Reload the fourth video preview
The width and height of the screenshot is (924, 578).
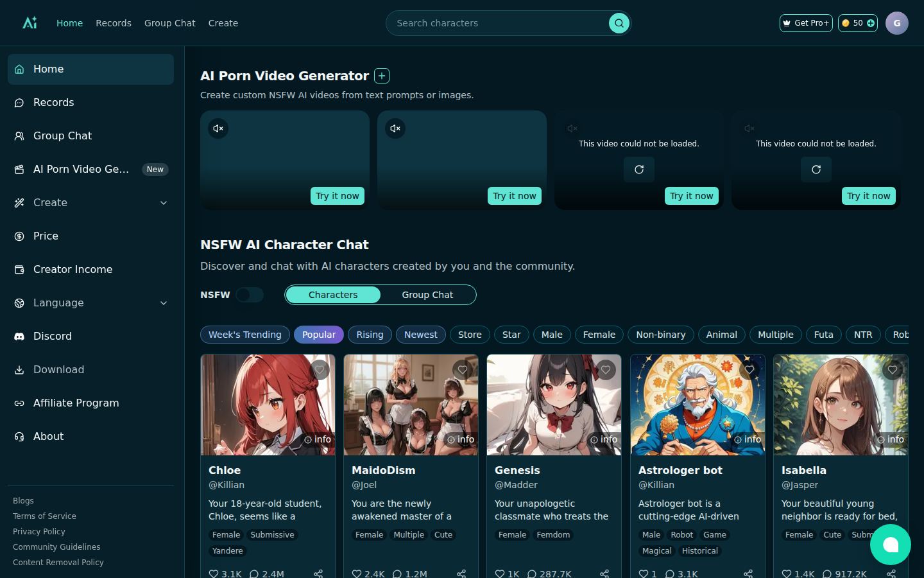(816, 170)
